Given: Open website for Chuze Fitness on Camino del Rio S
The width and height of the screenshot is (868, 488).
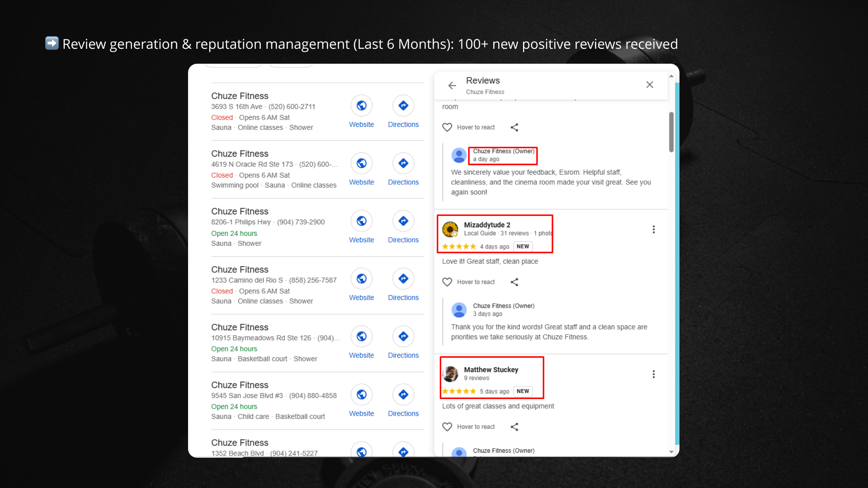Looking at the screenshot, I should pyautogui.click(x=362, y=279).
